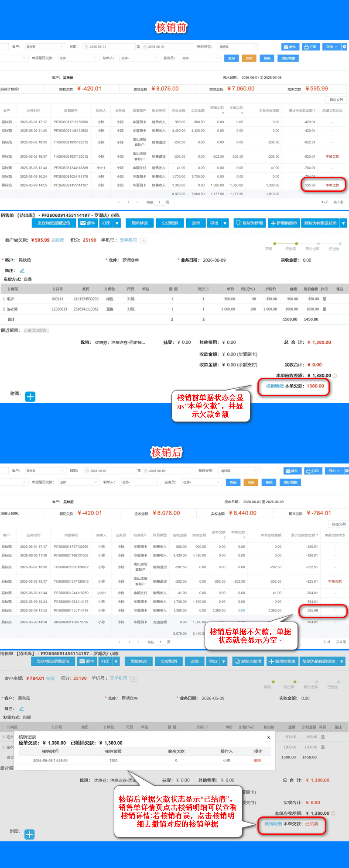The image size is (349, 868).
Task: Click 打印 printer button in 核销前 list toolbar
Action: coord(310,47)
